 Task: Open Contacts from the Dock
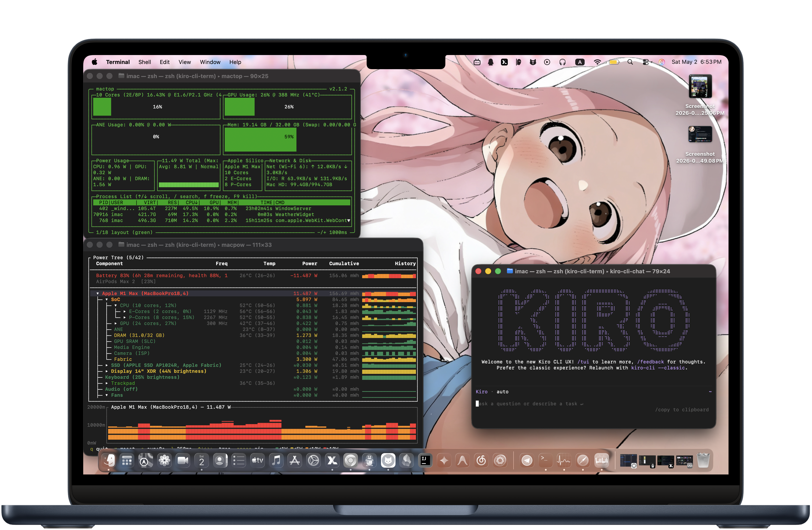click(220, 460)
